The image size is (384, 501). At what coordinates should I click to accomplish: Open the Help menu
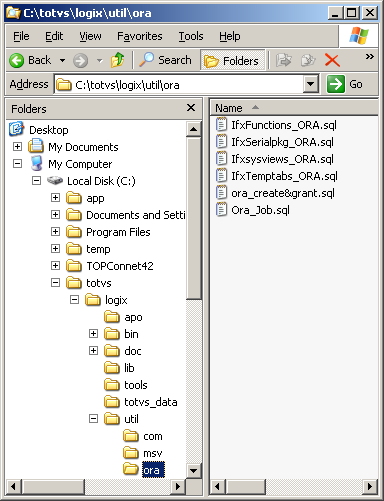click(x=229, y=36)
